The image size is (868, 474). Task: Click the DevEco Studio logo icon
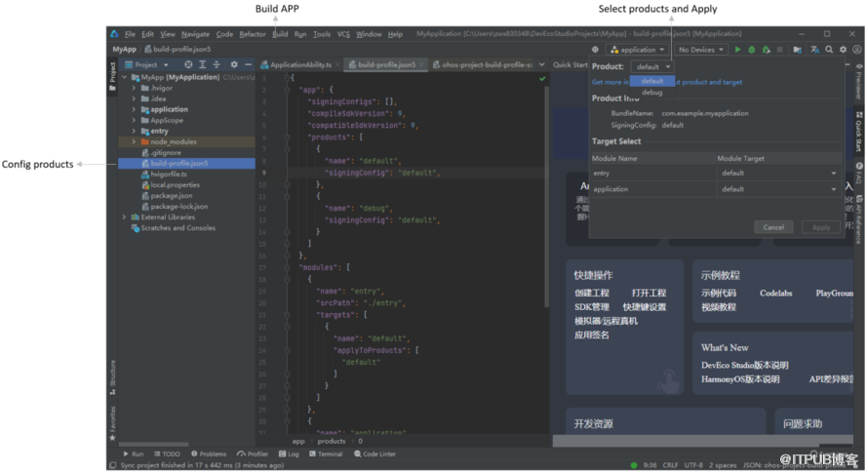tap(114, 34)
